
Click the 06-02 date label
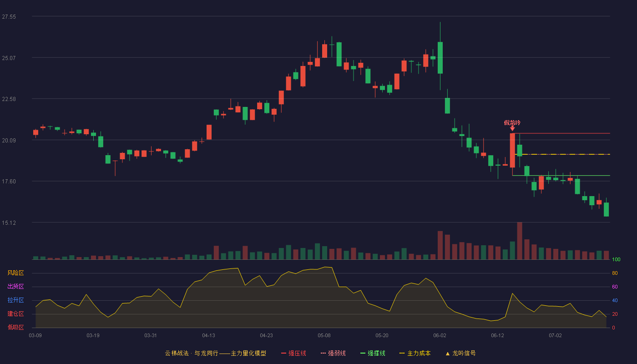tap(440, 335)
